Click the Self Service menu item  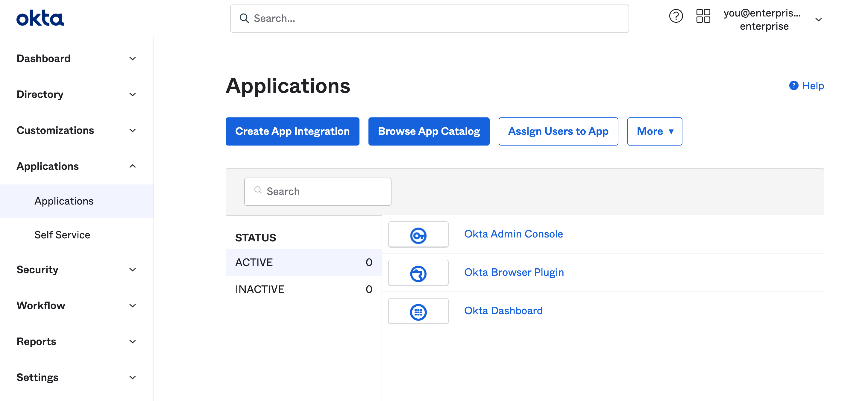click(63, 234)
